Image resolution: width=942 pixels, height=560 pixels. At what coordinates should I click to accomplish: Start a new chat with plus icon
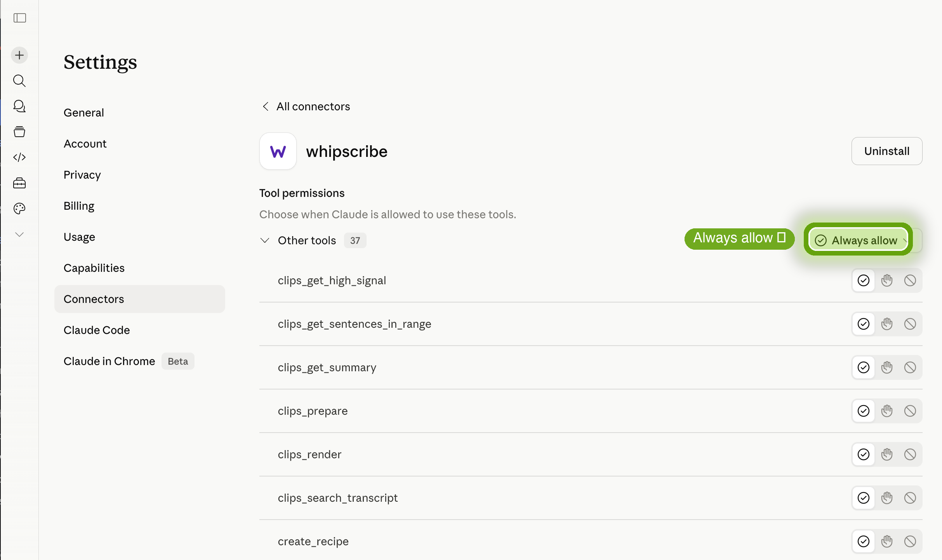pyautogui.click(x=19, y=55)
